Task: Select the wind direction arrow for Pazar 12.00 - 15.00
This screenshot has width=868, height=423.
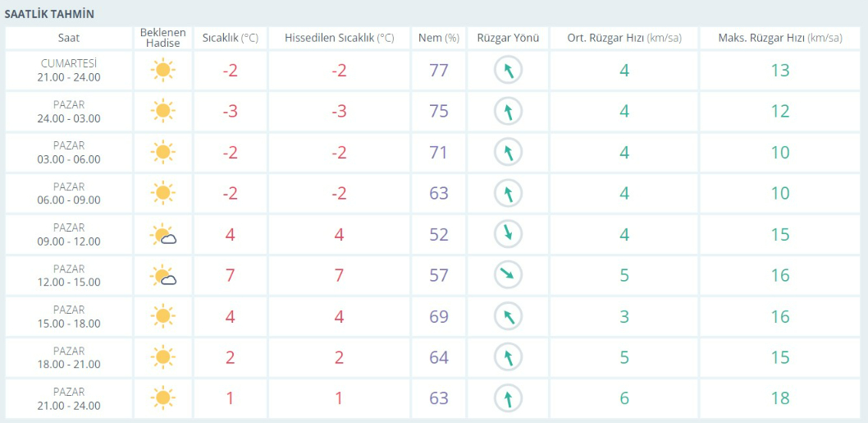Action: pyautogui.click(x=508, y=275)
